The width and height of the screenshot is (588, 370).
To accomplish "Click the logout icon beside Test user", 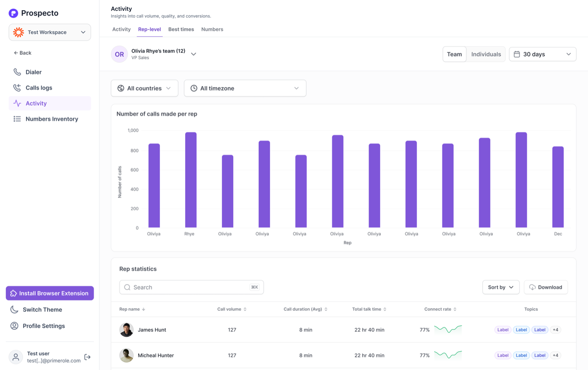I will click(x=87, y=357).
